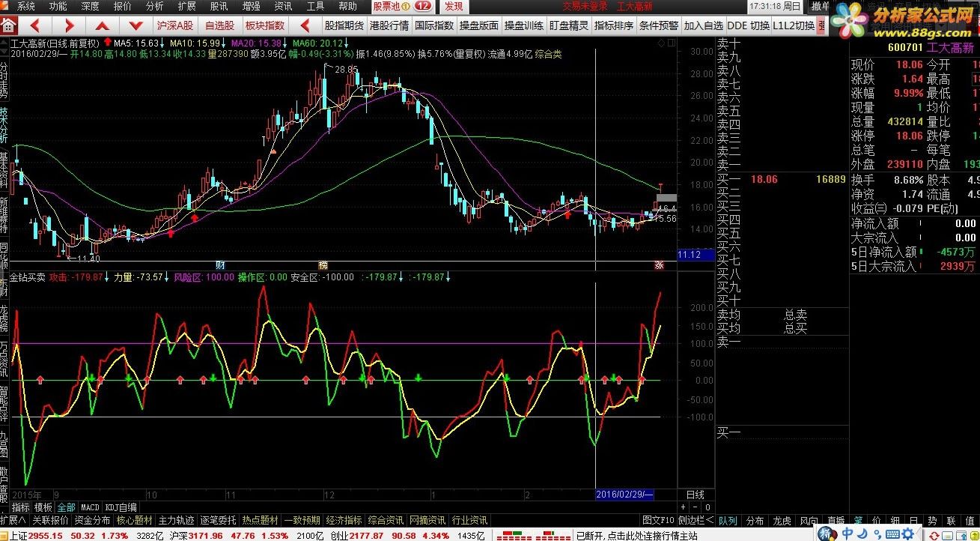Open 操盘训练 in the toolbar
This screenshot has width=980, height=541.
tap(524, 25)
